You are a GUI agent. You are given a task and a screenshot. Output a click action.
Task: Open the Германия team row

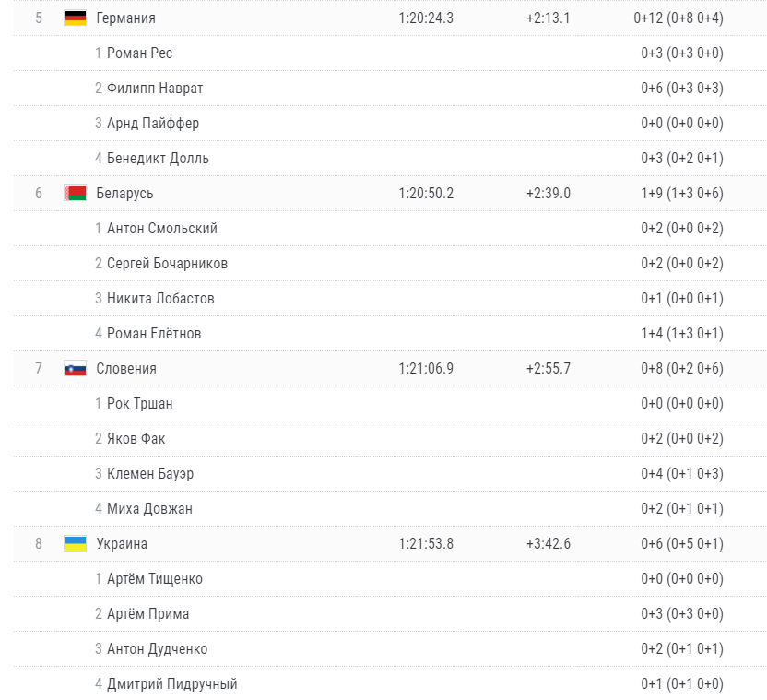[x=390, y=18]
